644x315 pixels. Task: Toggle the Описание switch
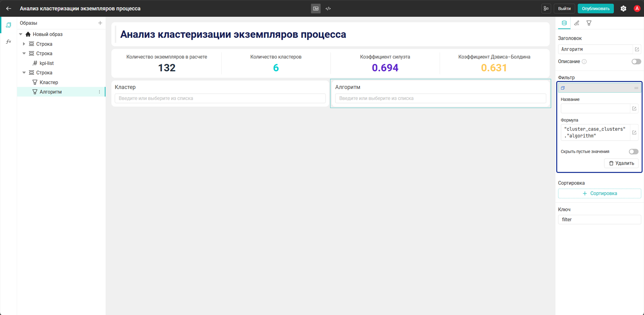pyautogui.click(x=636, y=62)
